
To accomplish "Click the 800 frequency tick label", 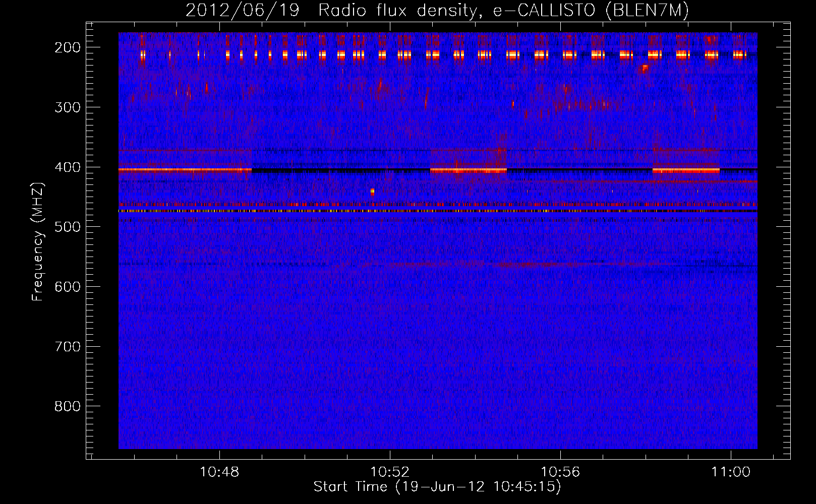I will [x=68, y=406].
